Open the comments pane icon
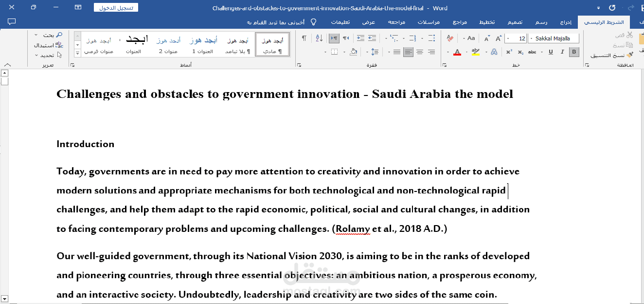 (12, 22)
